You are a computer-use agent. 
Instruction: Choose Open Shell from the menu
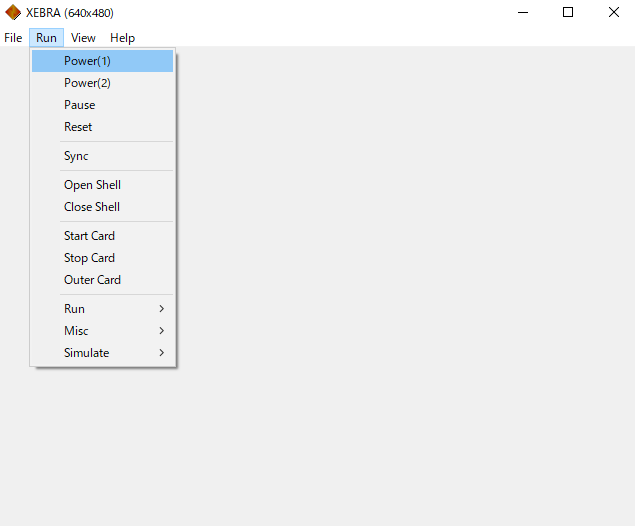(x=92, y=185)
